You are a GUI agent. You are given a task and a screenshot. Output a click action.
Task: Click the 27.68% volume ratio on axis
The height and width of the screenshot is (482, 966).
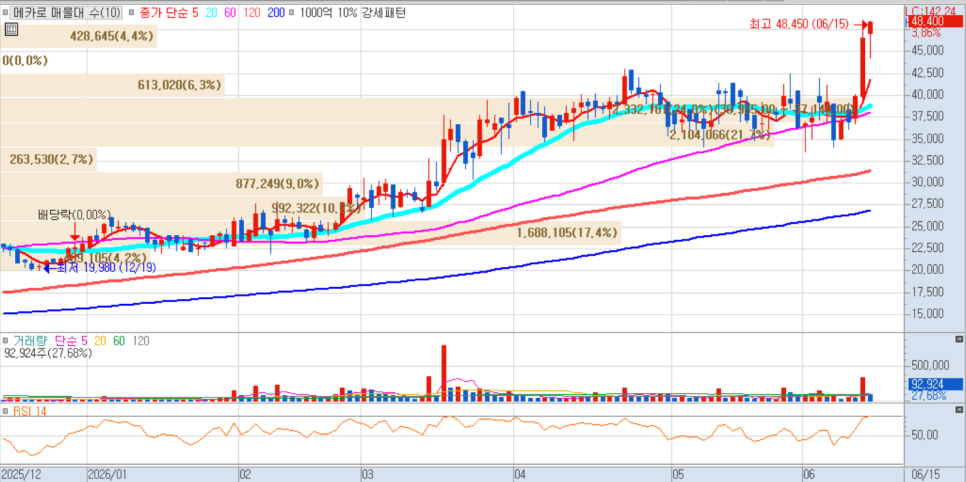point(928,395)
